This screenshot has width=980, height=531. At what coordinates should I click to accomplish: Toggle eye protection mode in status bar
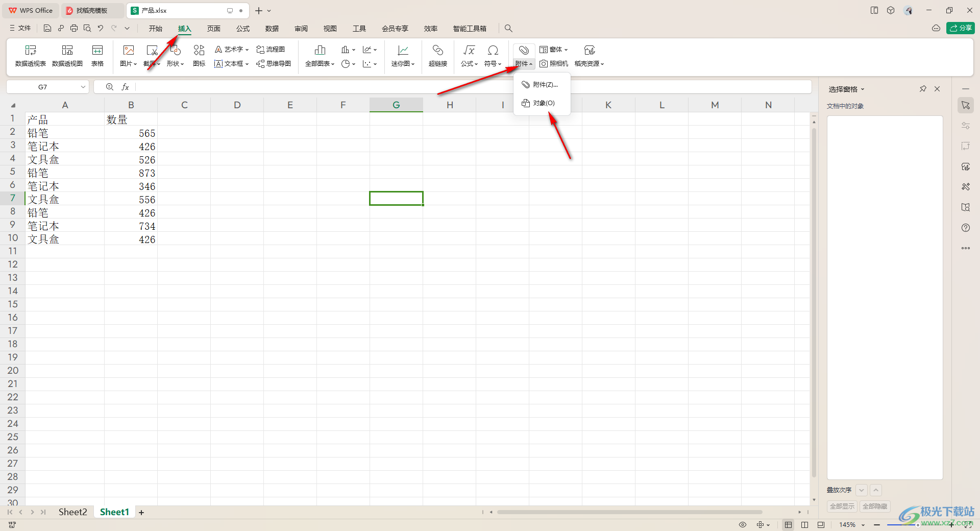[x=743, y=524]
